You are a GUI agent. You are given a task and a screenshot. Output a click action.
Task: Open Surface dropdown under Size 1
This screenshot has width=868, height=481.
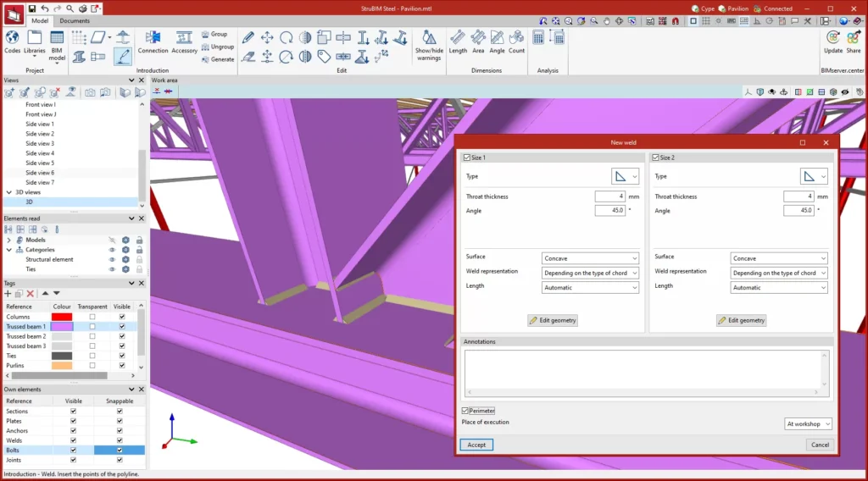click(x=590, y=258)
